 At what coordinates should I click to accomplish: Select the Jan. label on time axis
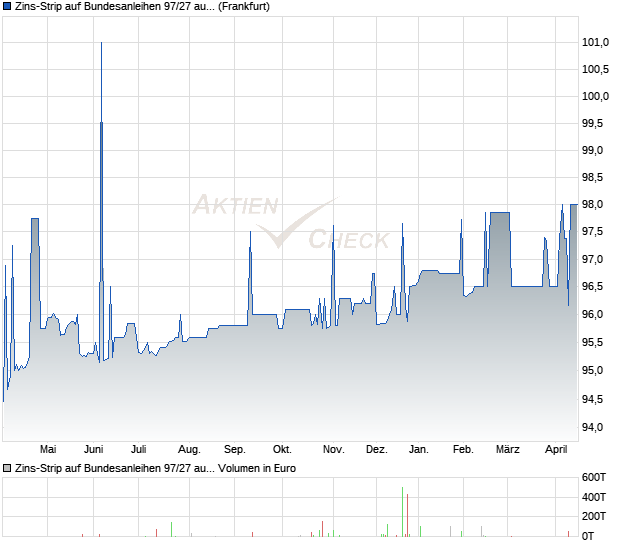pyautogui.click(x=419, y=450)
